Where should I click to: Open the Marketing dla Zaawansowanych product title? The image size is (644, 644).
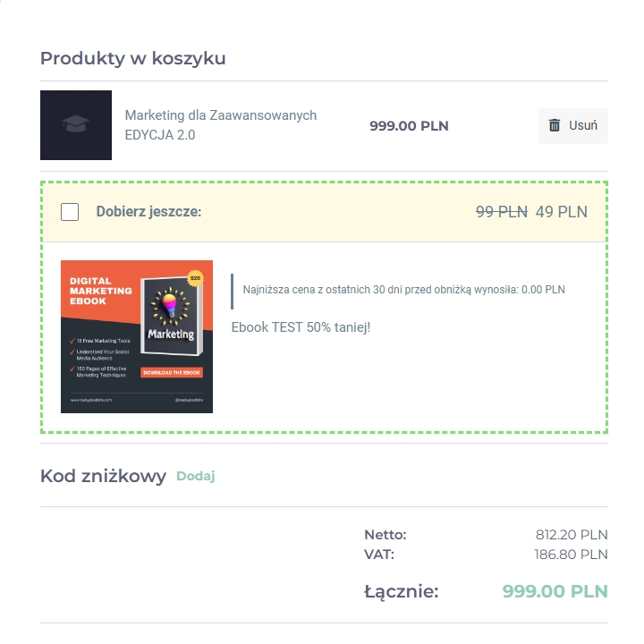coord(221,125)
